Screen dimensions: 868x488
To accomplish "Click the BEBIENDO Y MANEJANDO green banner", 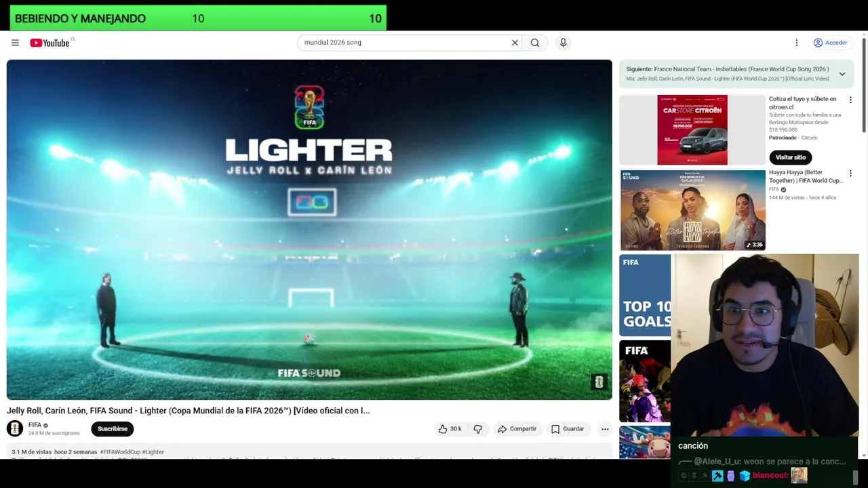I will point(198,18).
